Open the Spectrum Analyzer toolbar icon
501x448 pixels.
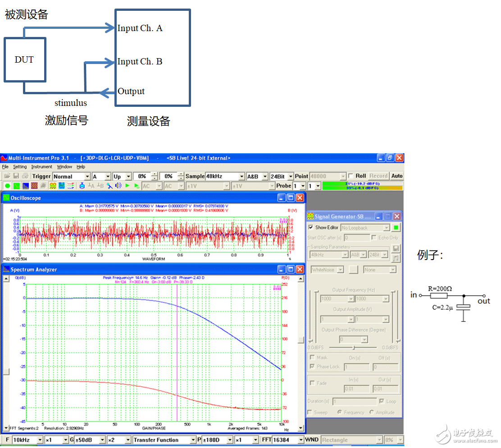click(x=26, y=186)
